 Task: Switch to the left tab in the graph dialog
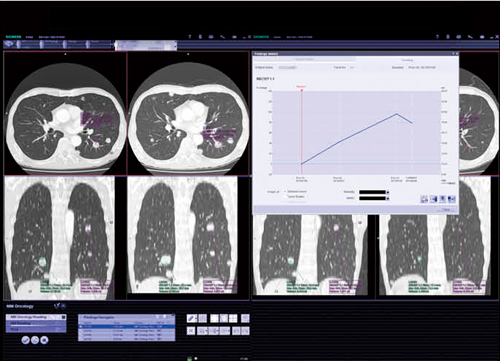[x=304, y=59]
